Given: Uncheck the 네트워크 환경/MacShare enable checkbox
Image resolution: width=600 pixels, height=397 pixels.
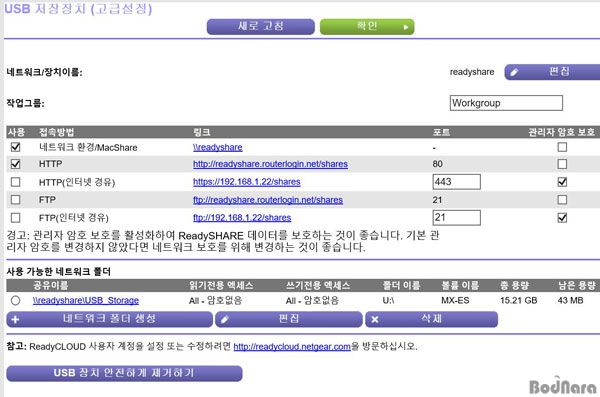Looking at the screenshot, I should coord(15,147).
